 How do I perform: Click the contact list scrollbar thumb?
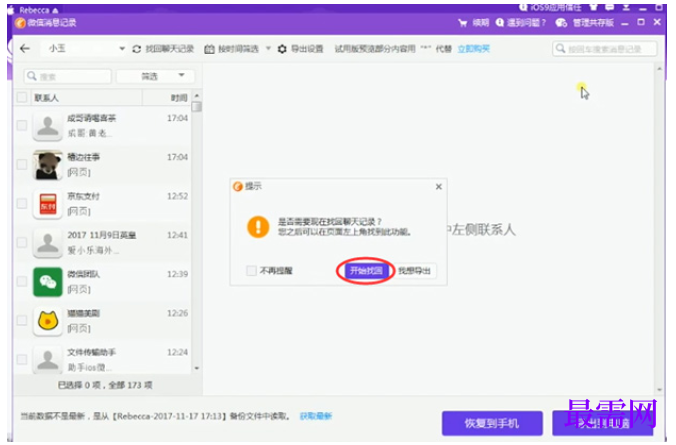pos(197,106)
